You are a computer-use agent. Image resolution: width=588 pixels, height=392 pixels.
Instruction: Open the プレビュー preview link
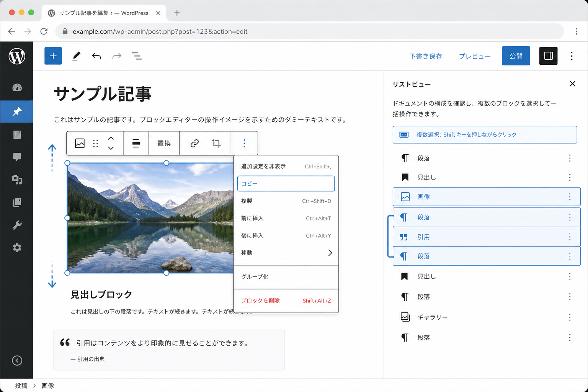pyautogui.click(x=475, y=56)
